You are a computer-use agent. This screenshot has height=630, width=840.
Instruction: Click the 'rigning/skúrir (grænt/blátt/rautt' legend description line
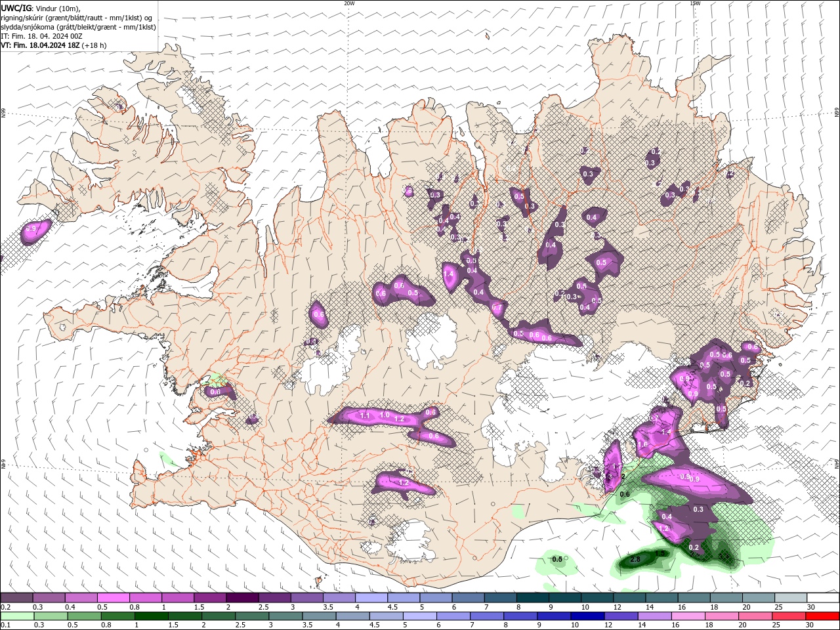(x=77, y=18)
